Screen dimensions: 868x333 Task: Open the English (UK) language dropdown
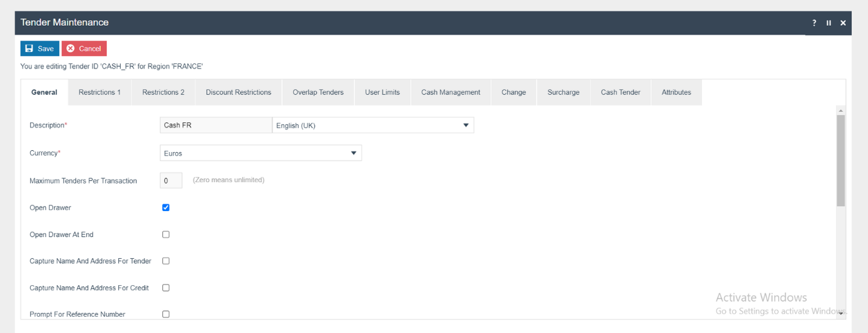pyautogui.click(x=372, y=125)
